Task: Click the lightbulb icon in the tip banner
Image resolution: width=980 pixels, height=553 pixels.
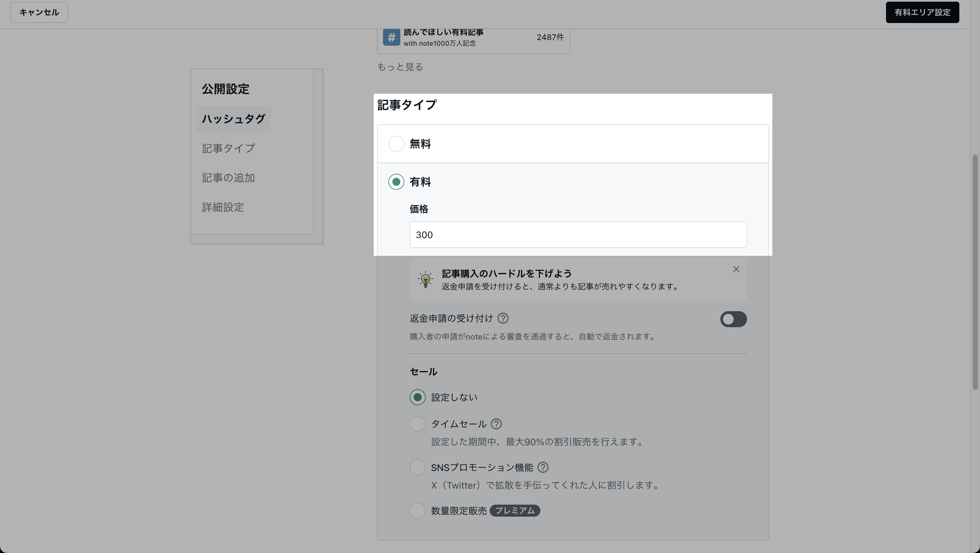Action: [426, 280]
